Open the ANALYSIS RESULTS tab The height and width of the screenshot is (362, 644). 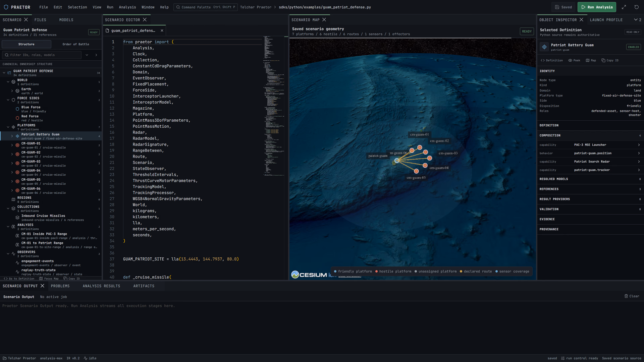101,286
